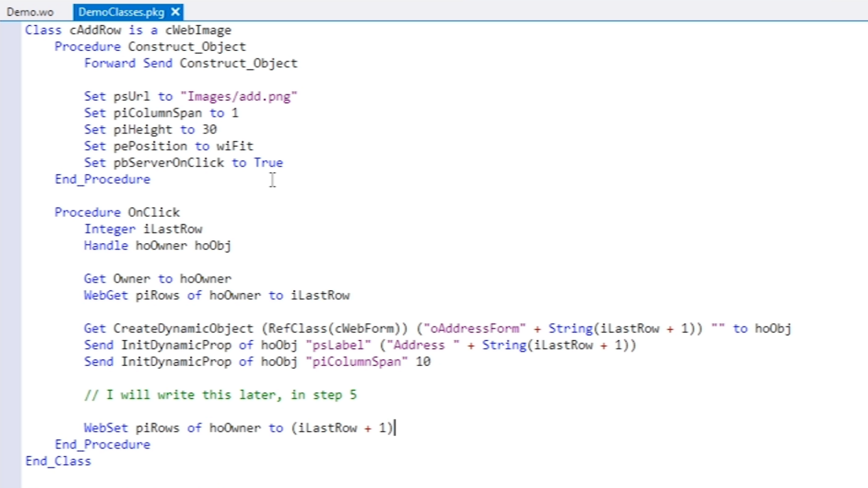This screenshot has height=488, width=868.
Task: Click on piColumnSpan in Set statement
Action: tap(157, 113)
